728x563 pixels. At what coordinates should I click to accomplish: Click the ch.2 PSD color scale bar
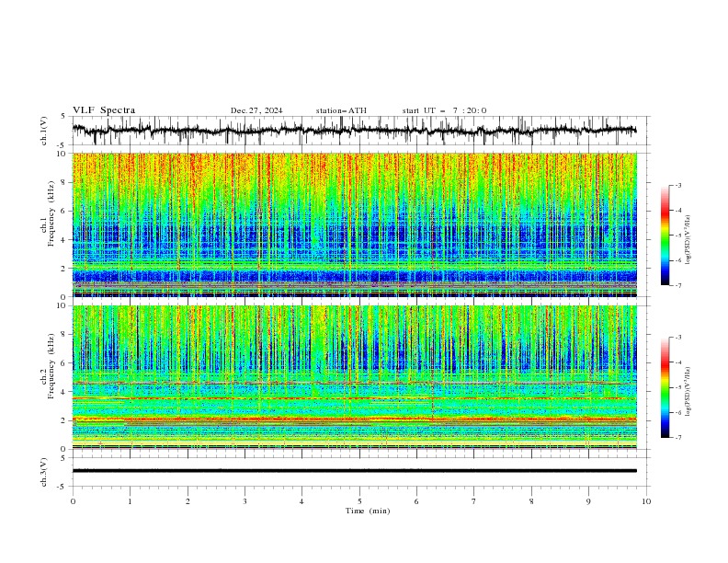665,387
